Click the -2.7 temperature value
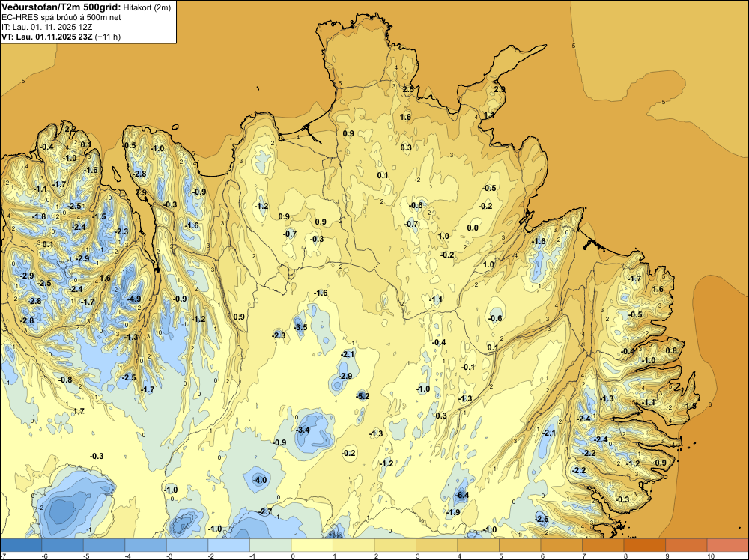Screen dimensions: 749x560 [x=265, y=511]
